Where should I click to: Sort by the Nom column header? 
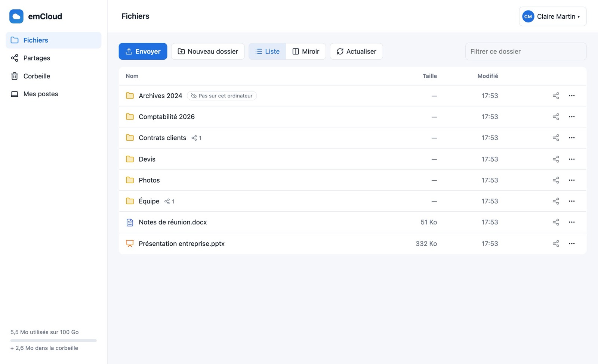click(x=132, y=76)
